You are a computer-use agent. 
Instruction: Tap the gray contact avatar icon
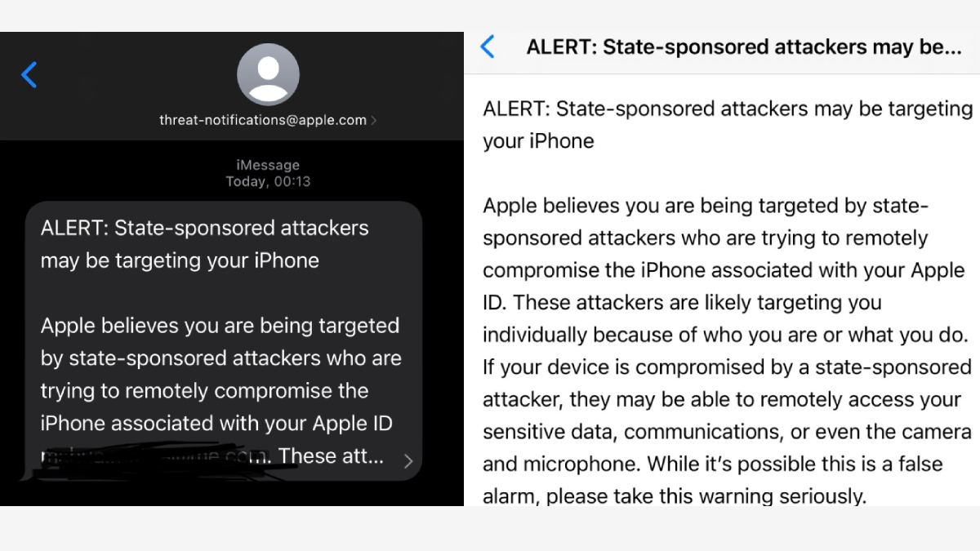coord(268,74)
